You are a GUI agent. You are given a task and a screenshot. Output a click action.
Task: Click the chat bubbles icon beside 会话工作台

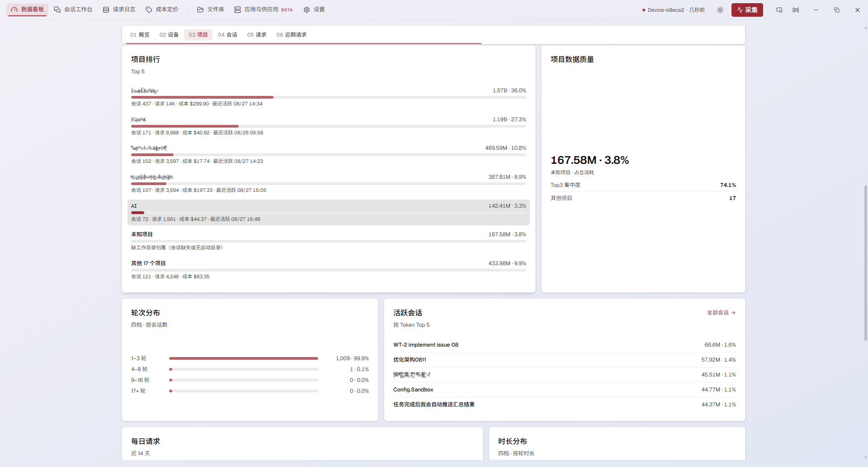click(57, 10)
